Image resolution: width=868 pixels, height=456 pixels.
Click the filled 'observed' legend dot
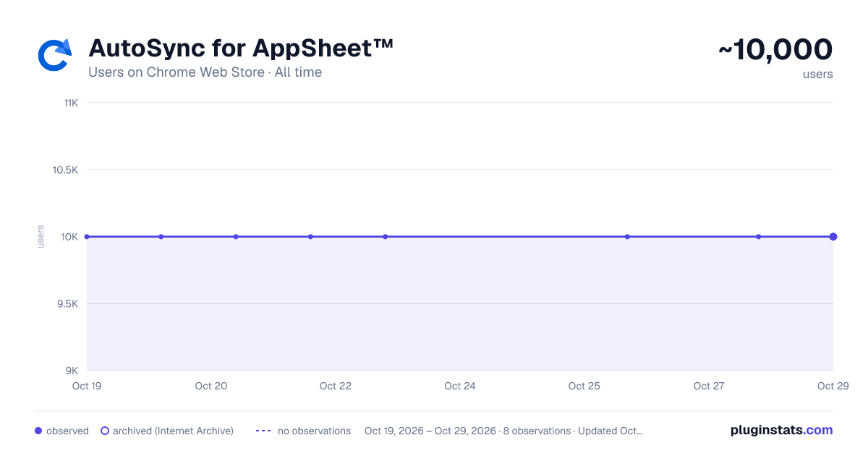tap(38, 431)
